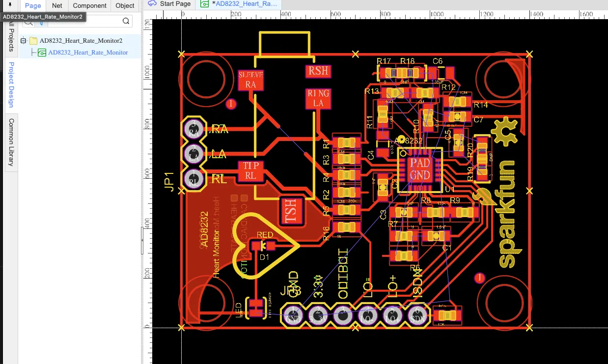608x364 pixels.
Task: Switch to the Start Page document tab
Action: pos(169,4)
